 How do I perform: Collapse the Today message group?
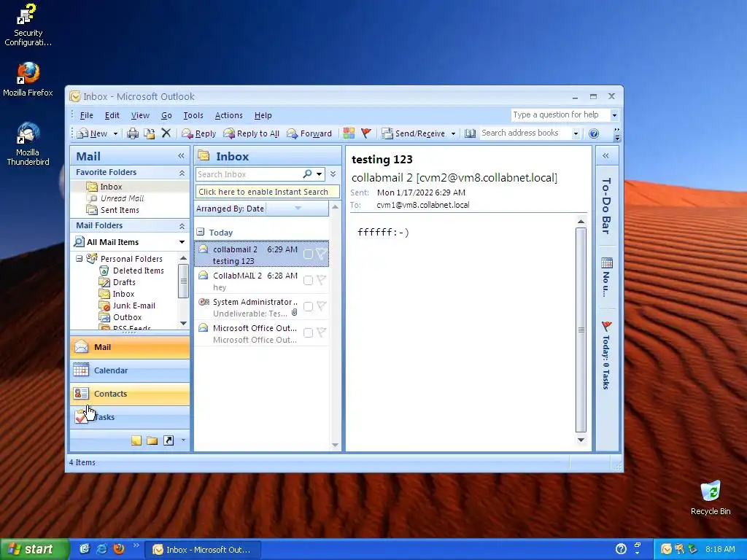[201, 232]
